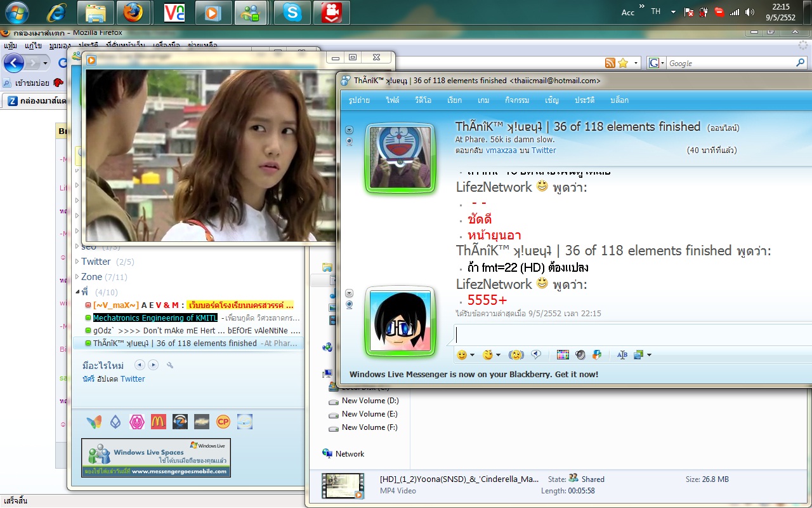Open the เชิญ (Invite) menu
This screenshot has height=508, width=812.
(x=552, y=100)
